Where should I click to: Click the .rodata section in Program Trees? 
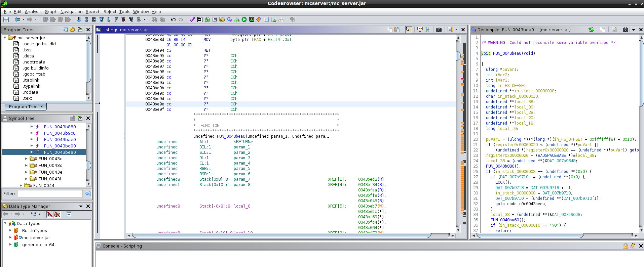point(31,92)
